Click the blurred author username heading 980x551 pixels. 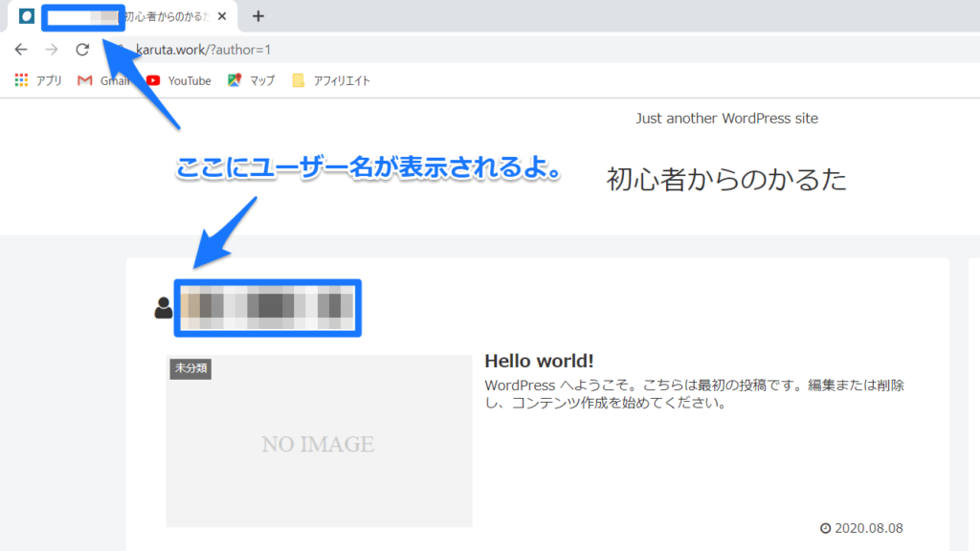(267, 307)
